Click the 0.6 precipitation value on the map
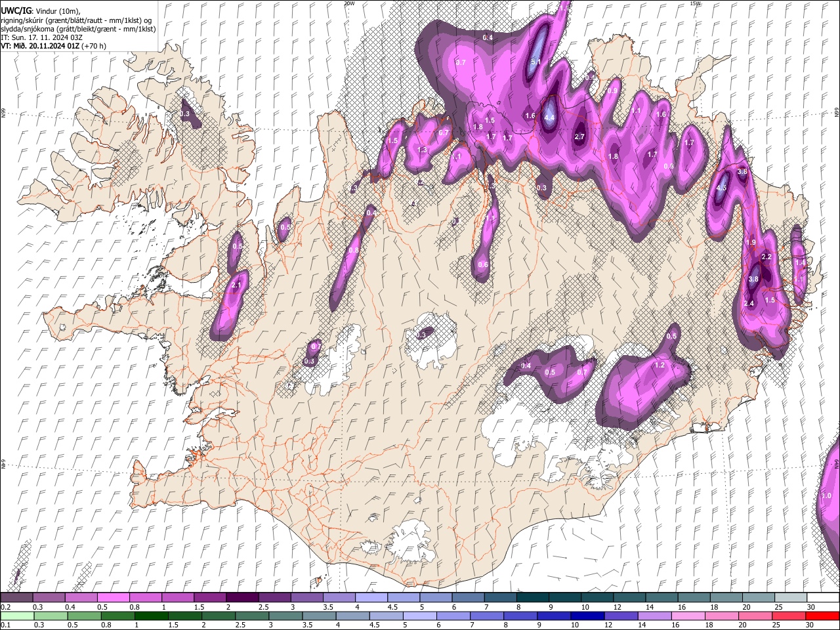Viewport: 840px width, 630px height. coord(483,264)
